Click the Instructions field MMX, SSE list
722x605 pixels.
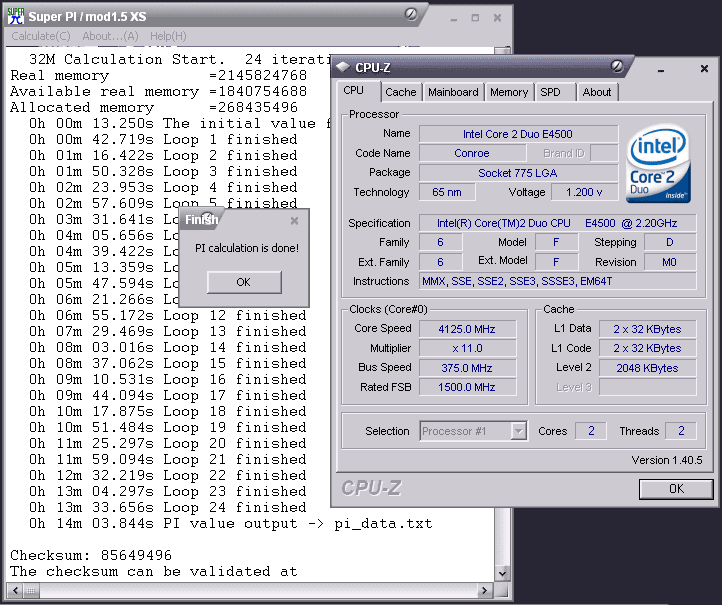(557, 281)
